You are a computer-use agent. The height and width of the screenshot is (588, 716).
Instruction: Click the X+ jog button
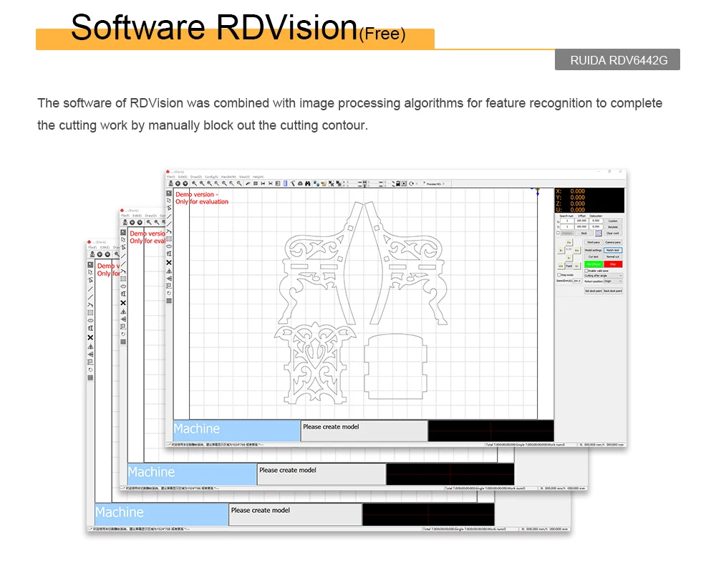coord(576,251)
